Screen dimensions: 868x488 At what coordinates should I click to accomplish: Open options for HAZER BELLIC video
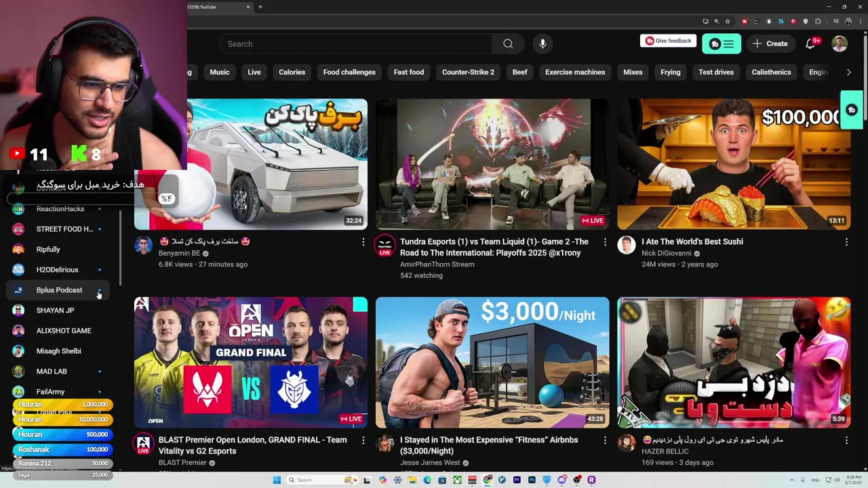[846, 441]
